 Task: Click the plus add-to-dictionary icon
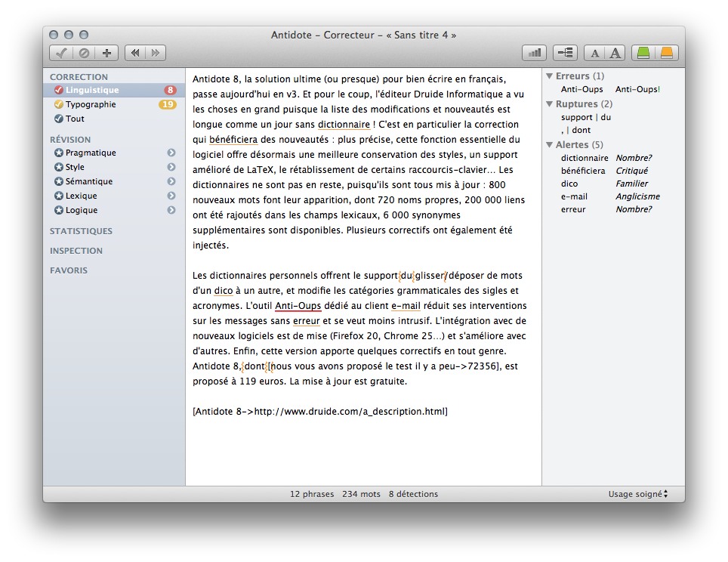[x=106, y=53]
